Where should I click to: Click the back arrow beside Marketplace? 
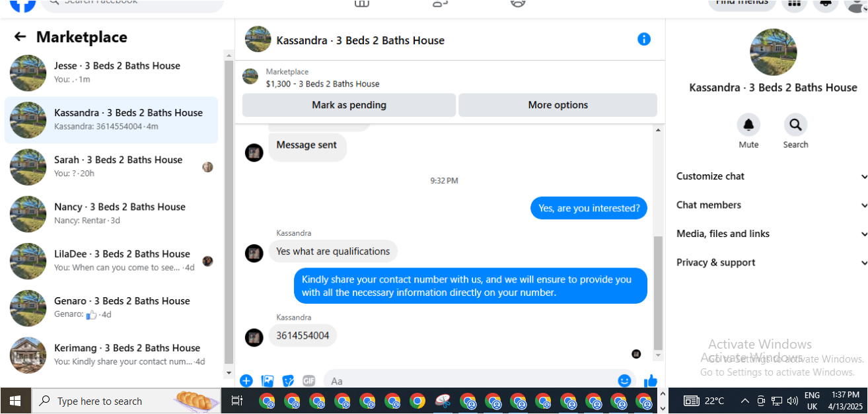pos(20,37)
